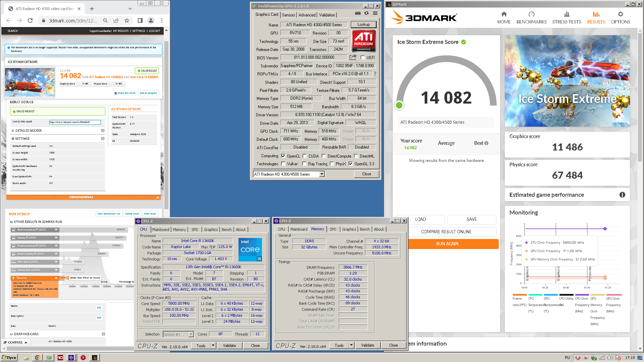Viewport: 644px width, 362px height.
Task: Open the Bench tab in the CPU-Z CPU window
Action: 226,230
